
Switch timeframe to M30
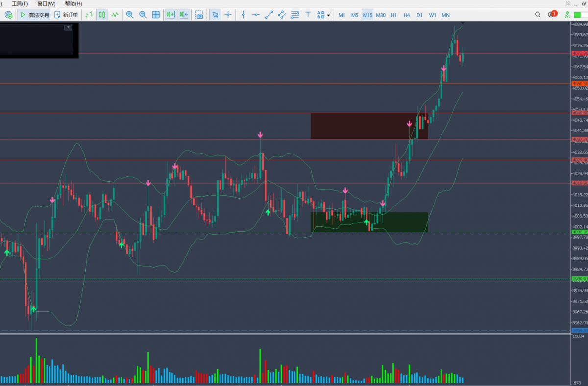point(381,15)
